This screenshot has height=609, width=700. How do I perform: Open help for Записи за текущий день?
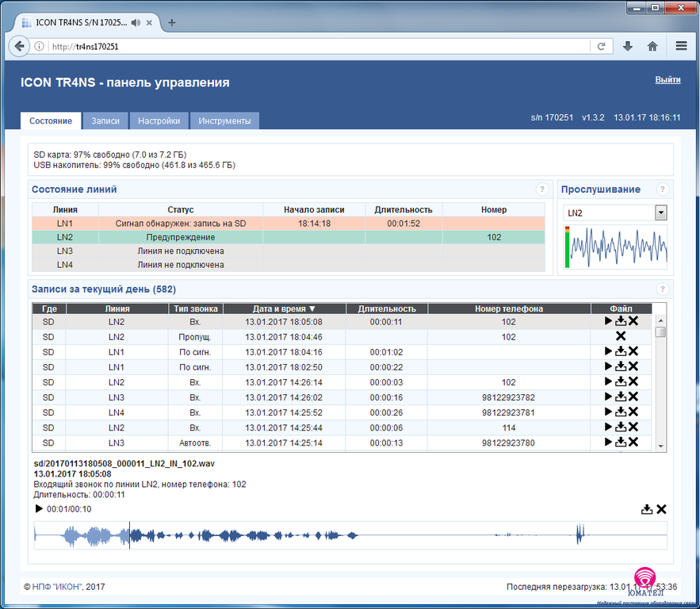click(662, 289)
